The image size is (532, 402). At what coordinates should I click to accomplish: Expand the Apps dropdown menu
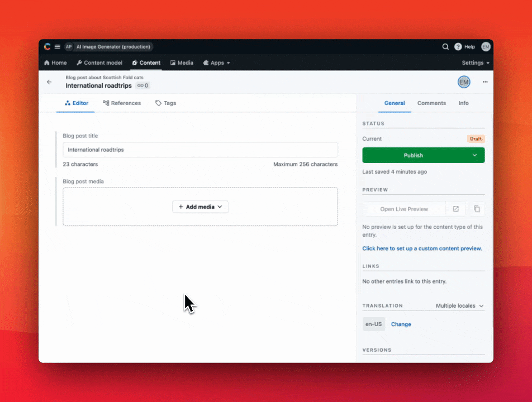click(x=216, y=63)
